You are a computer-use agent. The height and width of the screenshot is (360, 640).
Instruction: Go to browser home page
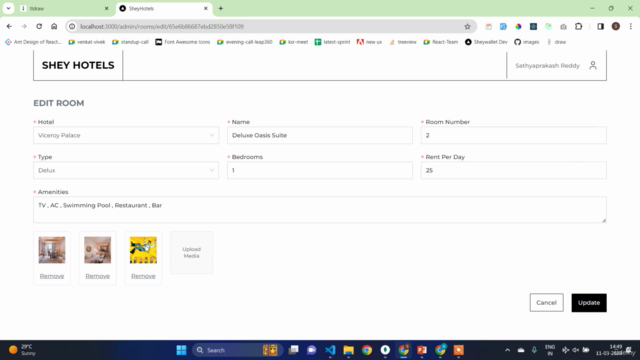pos(54,27)
